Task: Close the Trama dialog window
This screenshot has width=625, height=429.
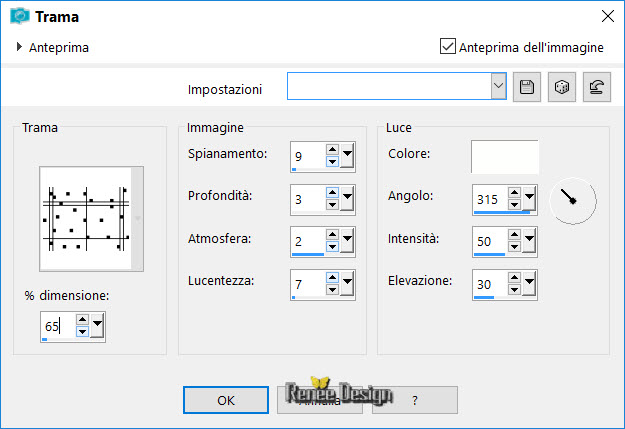Action: pyautogui.click(x=606, y=15)
